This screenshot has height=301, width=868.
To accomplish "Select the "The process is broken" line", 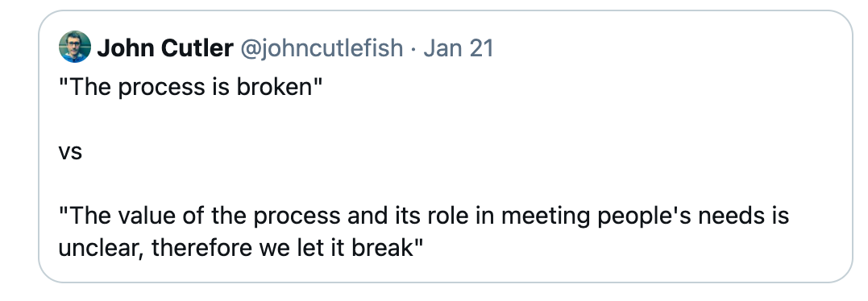I will (x=190, y=87).
